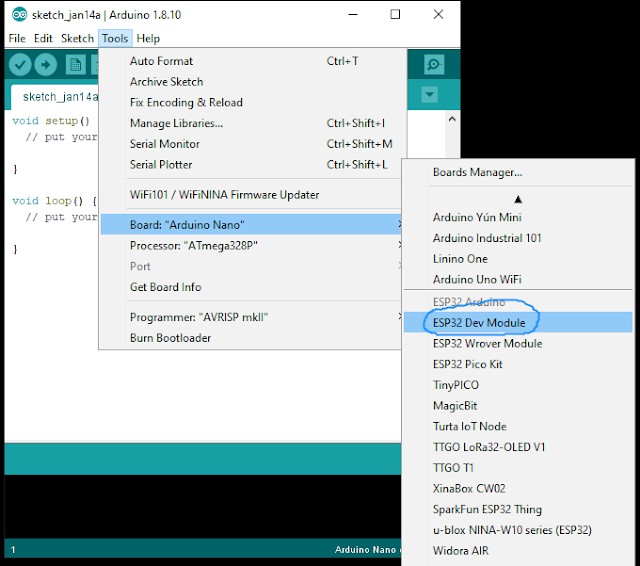Select Arduino Industrial 101 board
The image size is (640, 566).
point(518,238)
